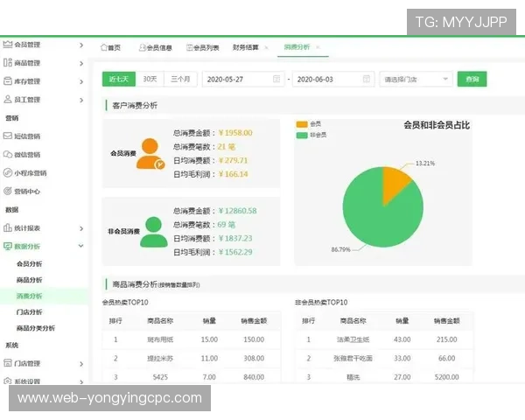This screenshot has width=525, height=420.
Task: Click the 商品管理 icon in sidebar
Action: 8,63
